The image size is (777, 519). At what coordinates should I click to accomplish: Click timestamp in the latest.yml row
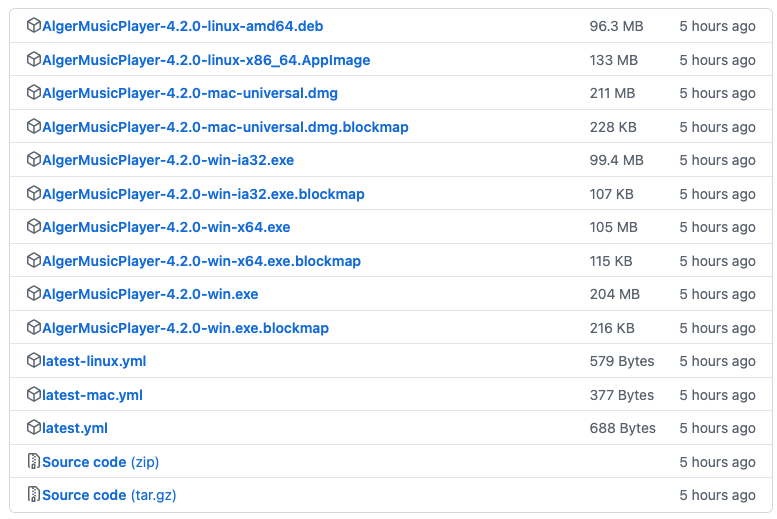pyautogui.click(x=718, y=428)
